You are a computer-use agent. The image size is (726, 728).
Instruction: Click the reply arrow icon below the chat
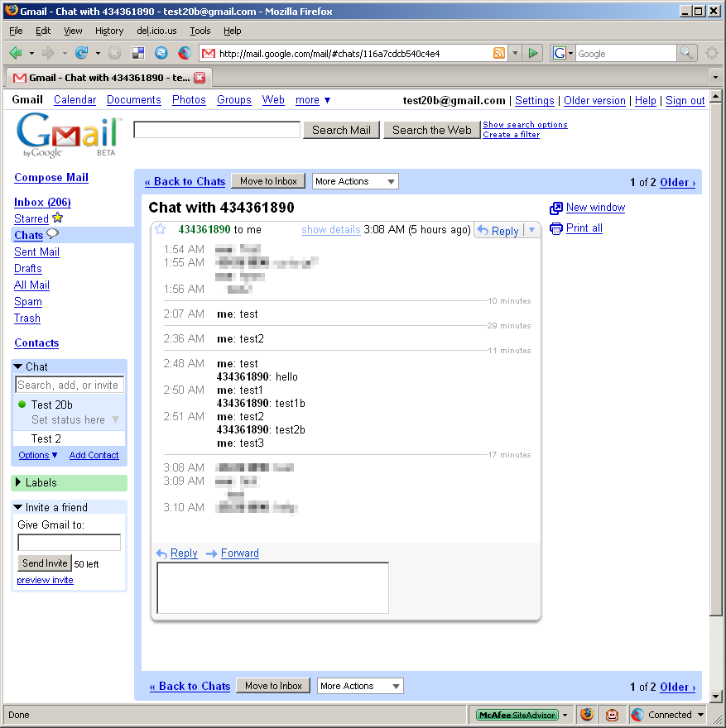click(161, 553)
